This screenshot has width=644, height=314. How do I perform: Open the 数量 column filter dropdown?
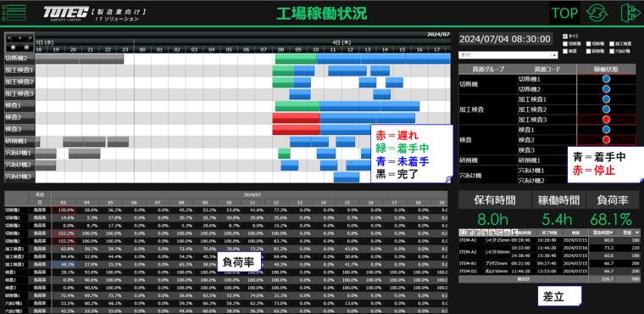pos(637,233)
